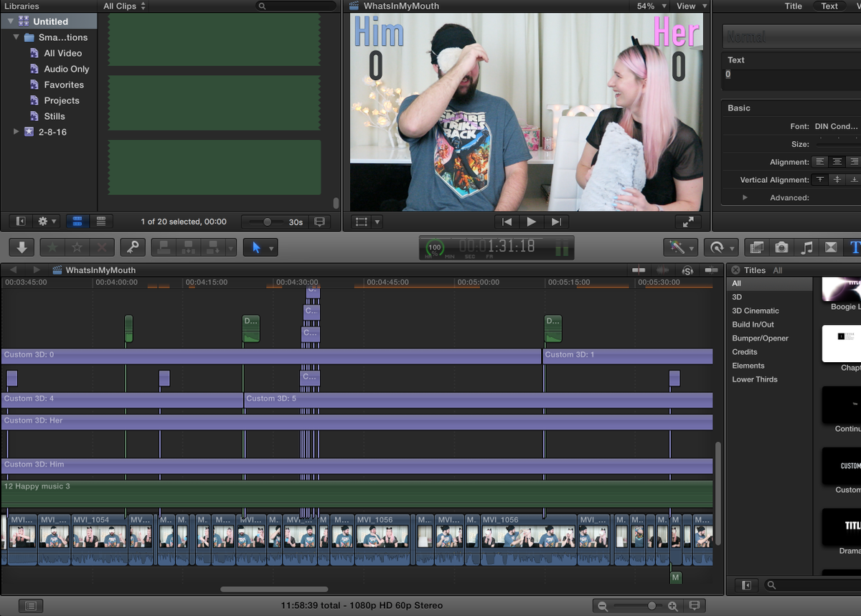Image resolution: width=861 pixels, height=616 pixels.
Task: Open timeline Clip Appearance filmstrip button
Action: pos(694,606)
